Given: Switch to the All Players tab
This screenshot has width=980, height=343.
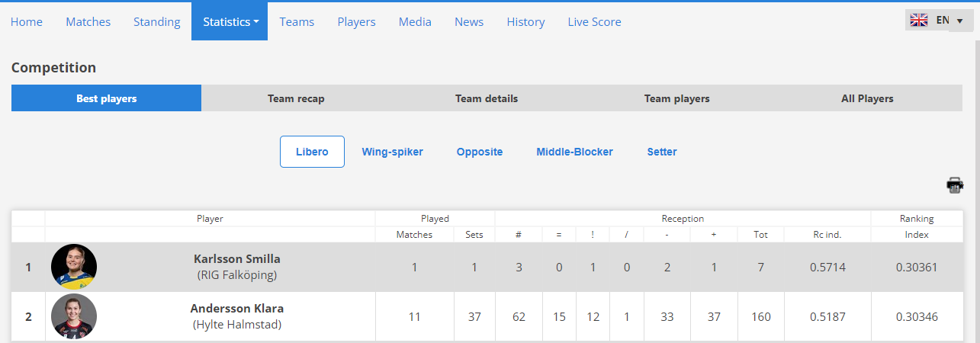Looking at the screenshot, I should (867, 98).
